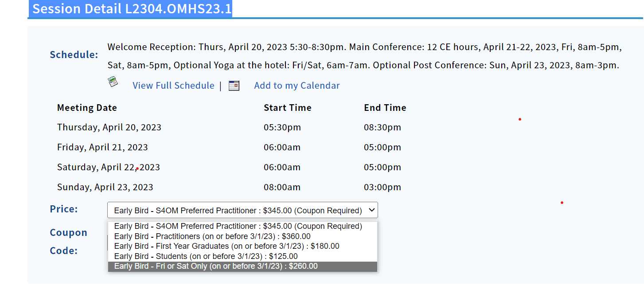Click the Thursday, April 20, 2023 row

point(109,128)
